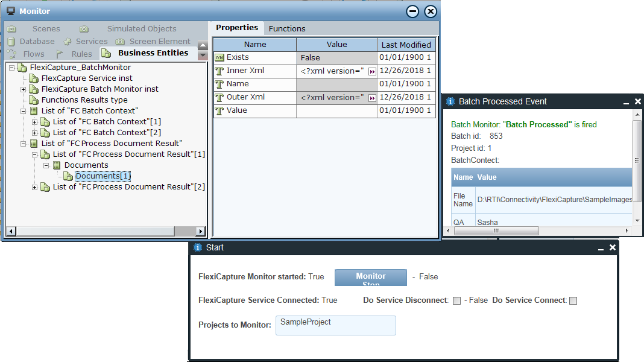Click the Inner Xml expand value icon
Viewport: 644px width, 362px height.
click(x=372, y=71)
